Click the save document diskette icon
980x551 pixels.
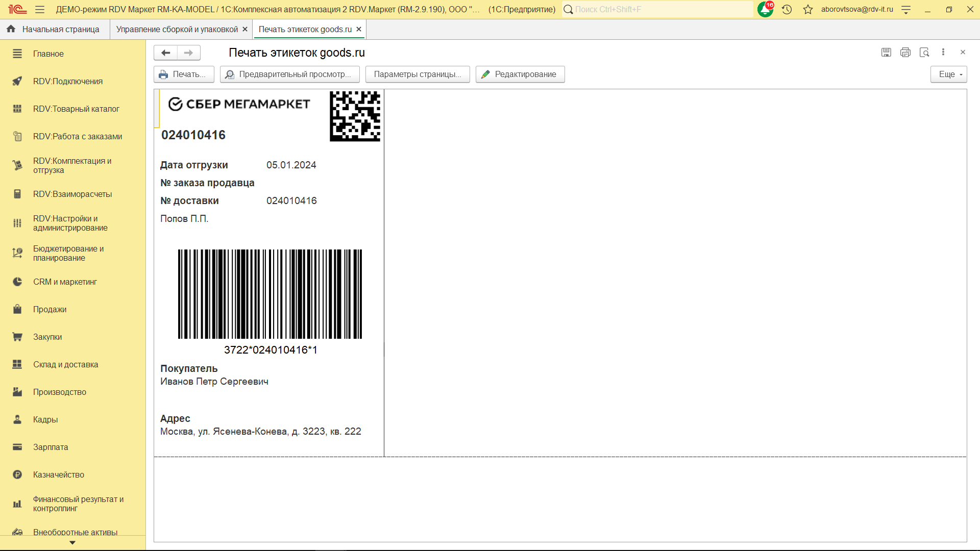click(886, 52)
